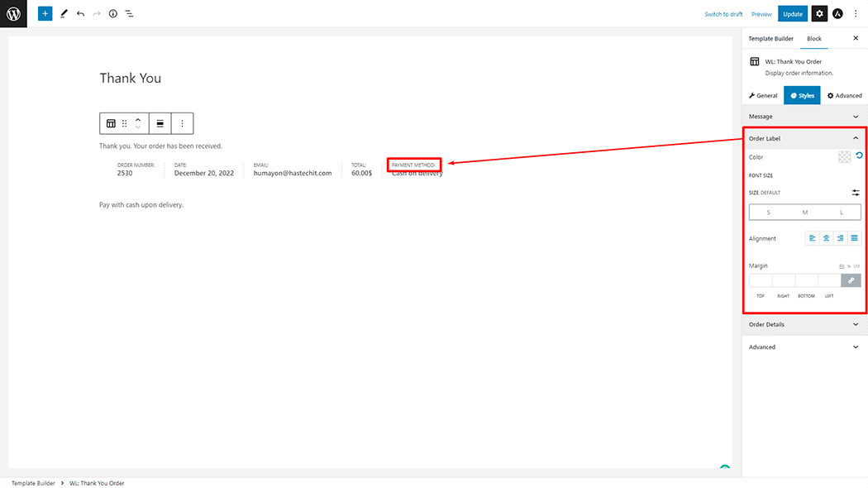Collapse the Order Label section
This screenshot has height=488, width=868.
click(x=855, y=138)
